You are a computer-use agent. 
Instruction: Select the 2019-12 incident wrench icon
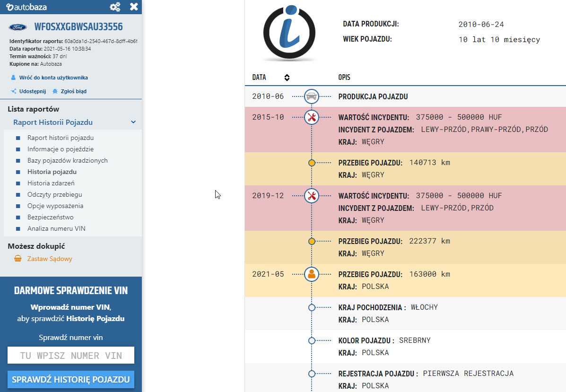pos(312,196)
